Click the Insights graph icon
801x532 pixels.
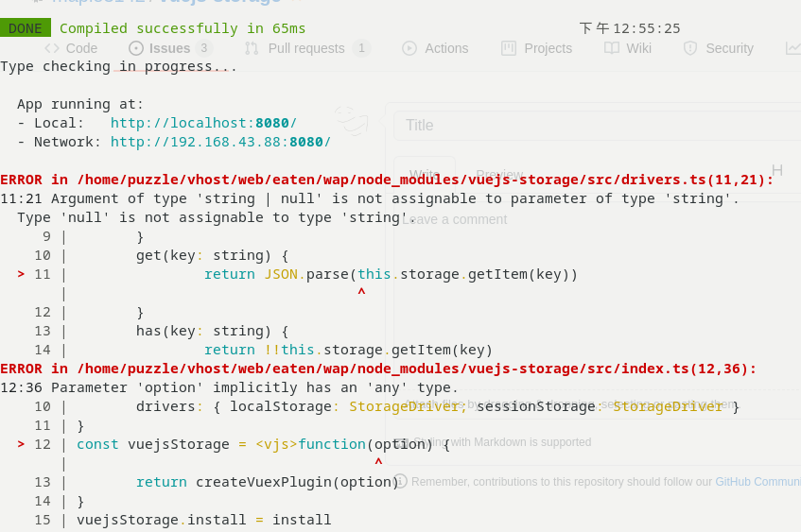click(x=792, y=48)
